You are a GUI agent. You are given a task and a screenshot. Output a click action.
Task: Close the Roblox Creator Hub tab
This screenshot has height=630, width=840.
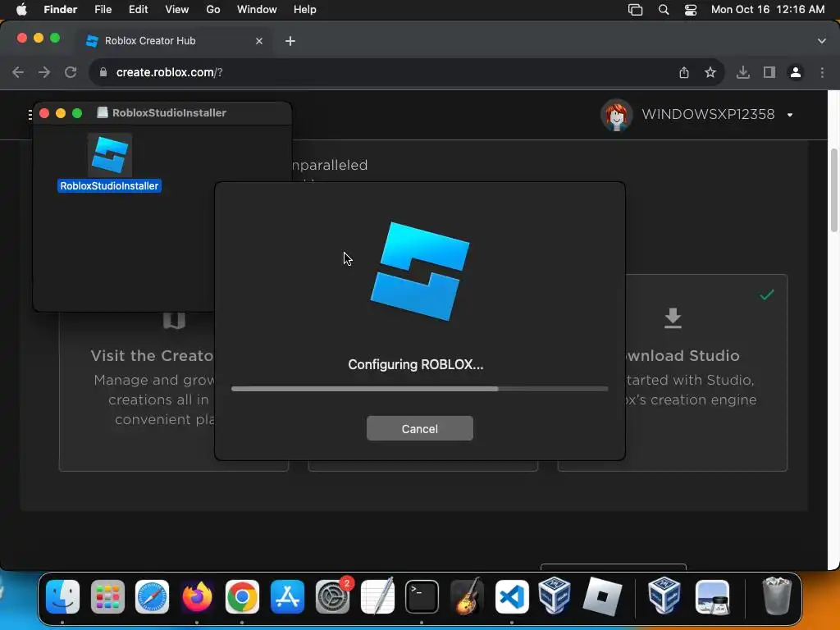tap(259, 41)
